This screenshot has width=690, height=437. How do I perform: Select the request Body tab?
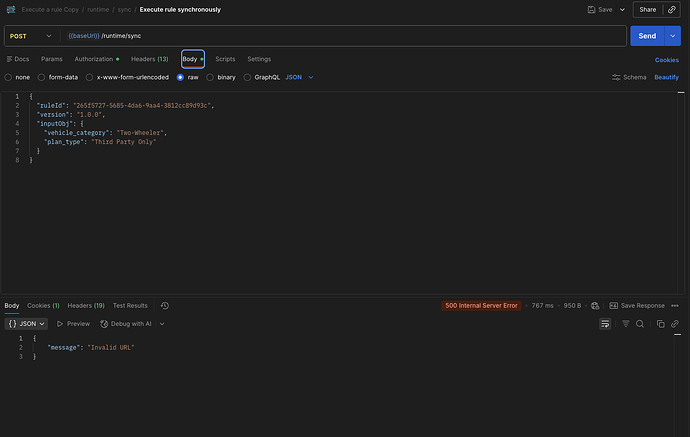tap(193, 59)
